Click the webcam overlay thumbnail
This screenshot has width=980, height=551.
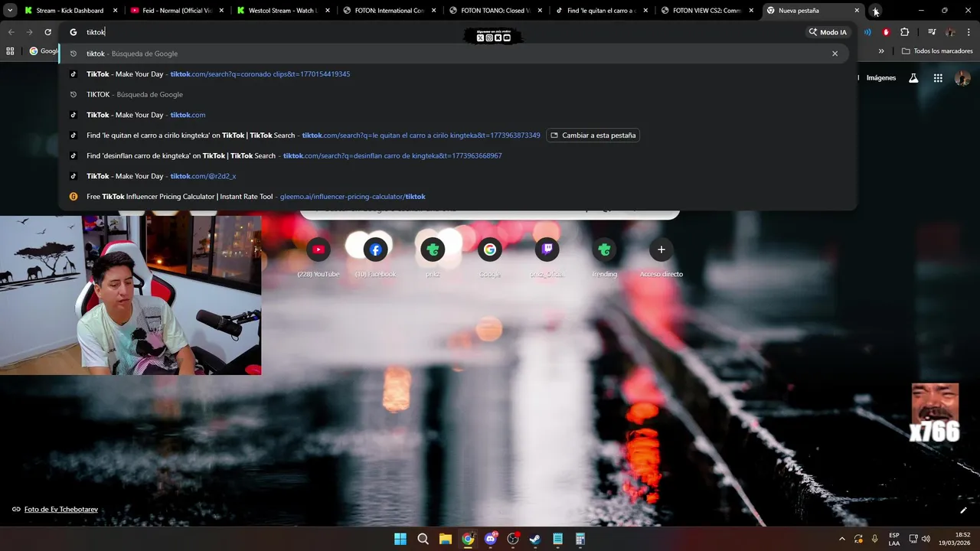coord(130,295)
